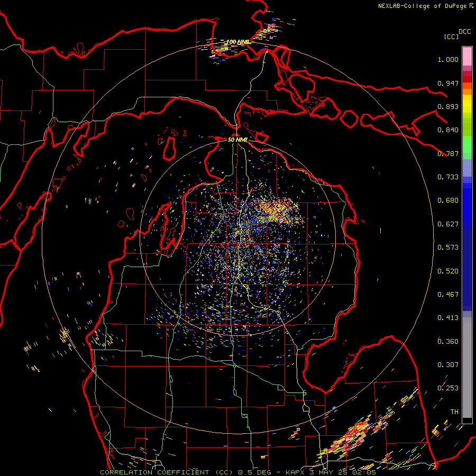Click the 0.733 scale value
Screen dimensions: 476x476
pos(448,177)
